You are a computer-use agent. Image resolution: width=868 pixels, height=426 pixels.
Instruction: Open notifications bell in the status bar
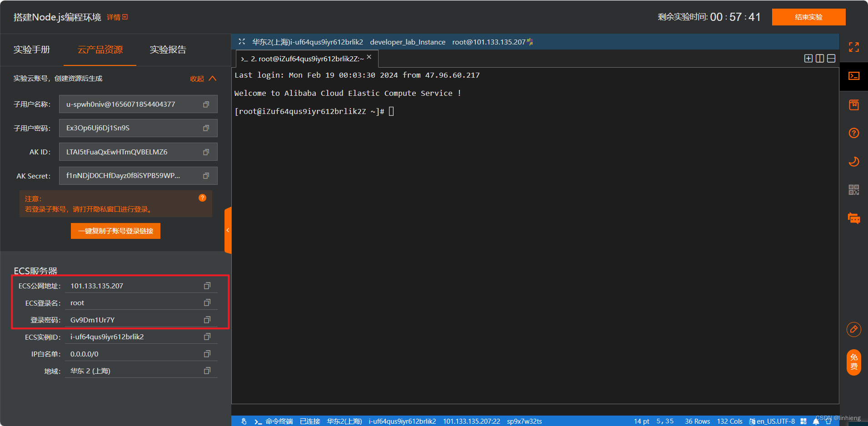(816, 421)
